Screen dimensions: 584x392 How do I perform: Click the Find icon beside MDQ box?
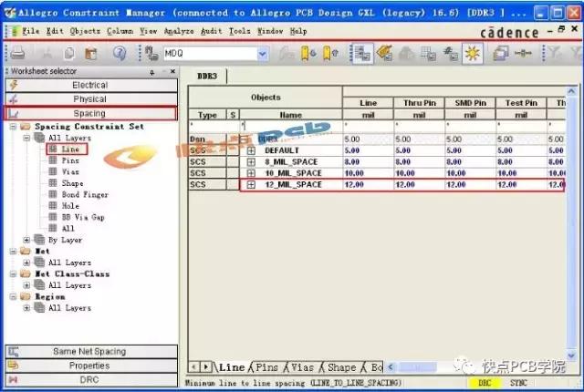point(151,53)
